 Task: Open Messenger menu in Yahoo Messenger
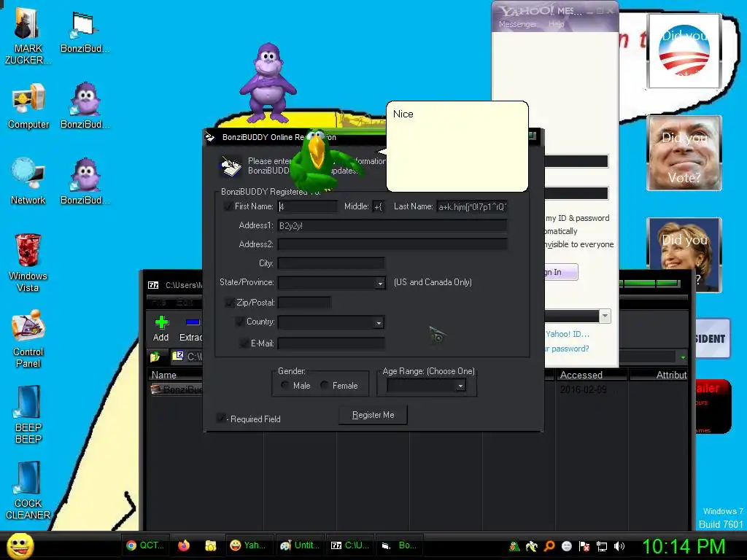(x=517, y=24)
